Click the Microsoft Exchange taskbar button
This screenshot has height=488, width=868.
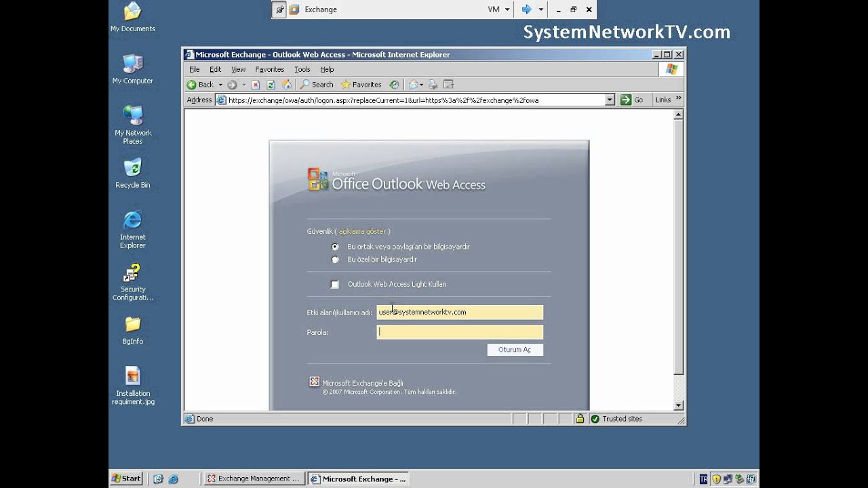(357, 479)
